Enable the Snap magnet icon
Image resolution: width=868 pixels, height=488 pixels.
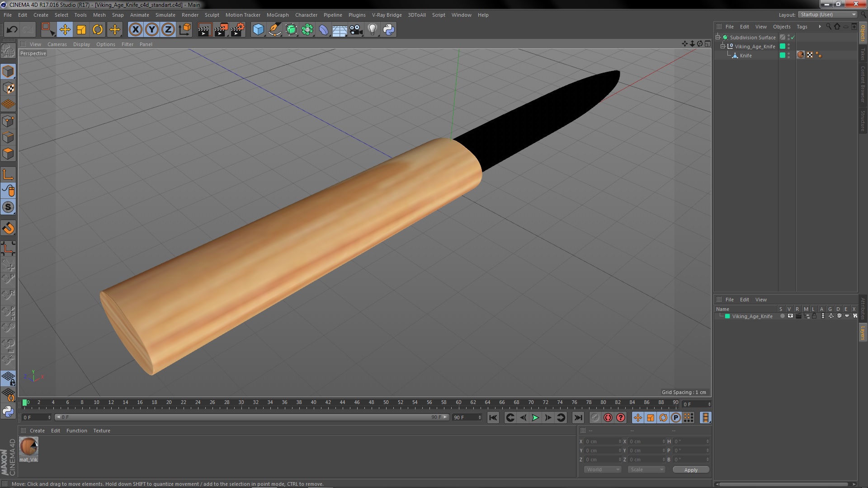[8, 228]
